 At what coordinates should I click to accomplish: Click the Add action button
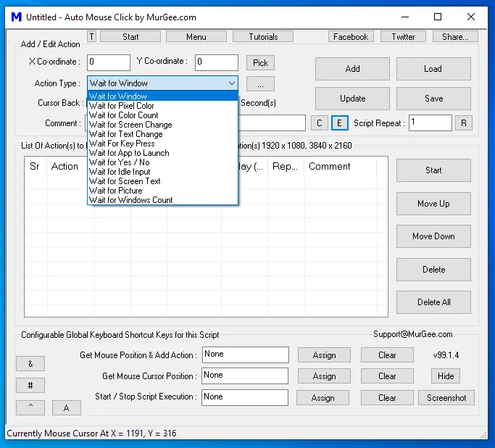(x=352, y=69)
